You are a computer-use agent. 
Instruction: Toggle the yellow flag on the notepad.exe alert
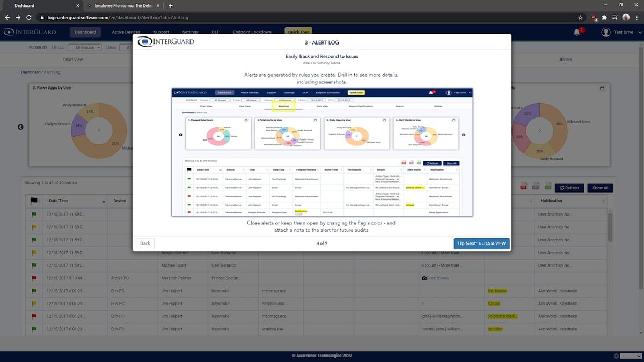click(33, 304)
